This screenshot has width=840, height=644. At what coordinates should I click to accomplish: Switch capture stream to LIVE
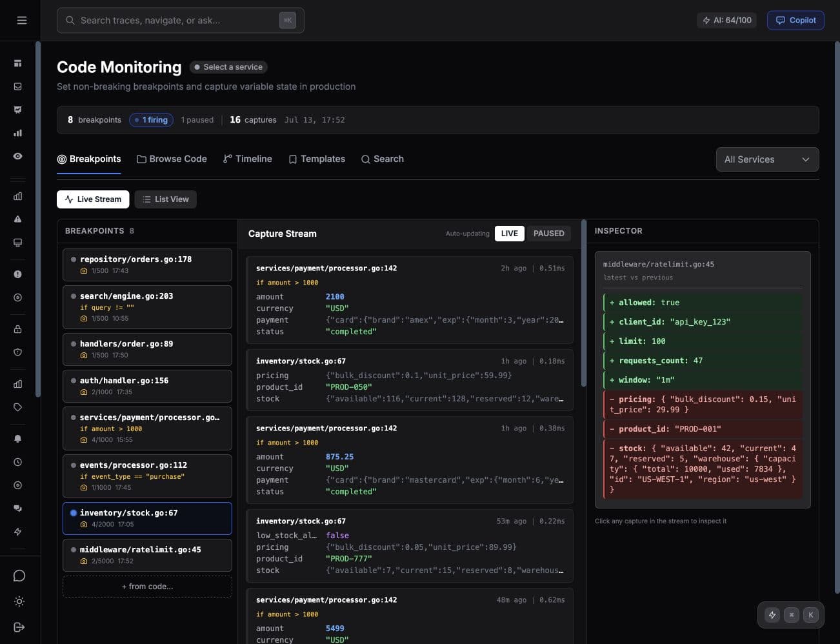click(x=510, y=234)
